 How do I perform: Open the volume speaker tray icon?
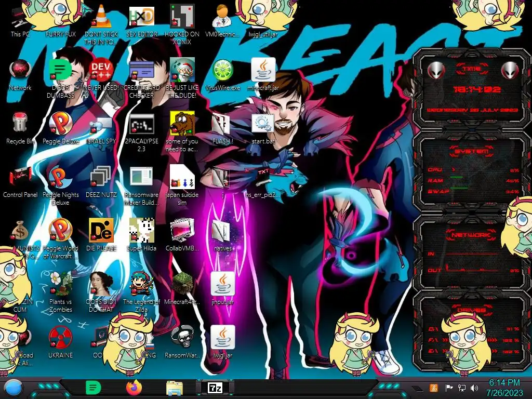(x=474, y=388)
